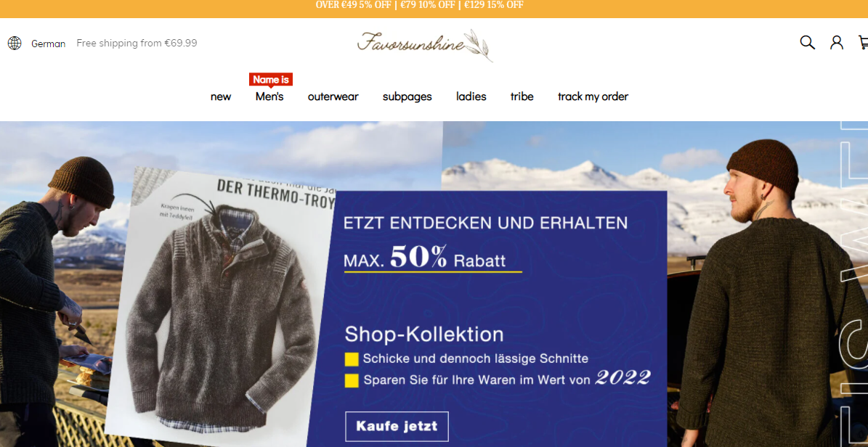Click the free shipping notice text

point(137,43)
